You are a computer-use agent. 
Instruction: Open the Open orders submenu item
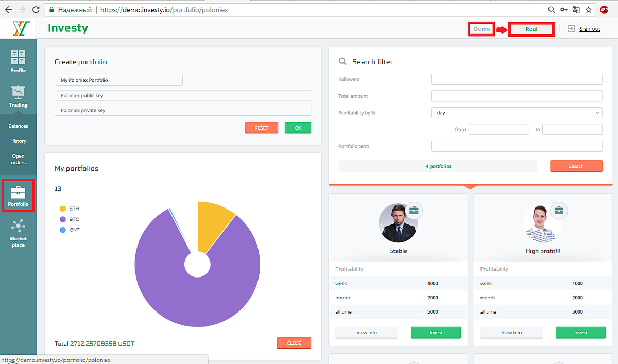[x=18, y=159]
